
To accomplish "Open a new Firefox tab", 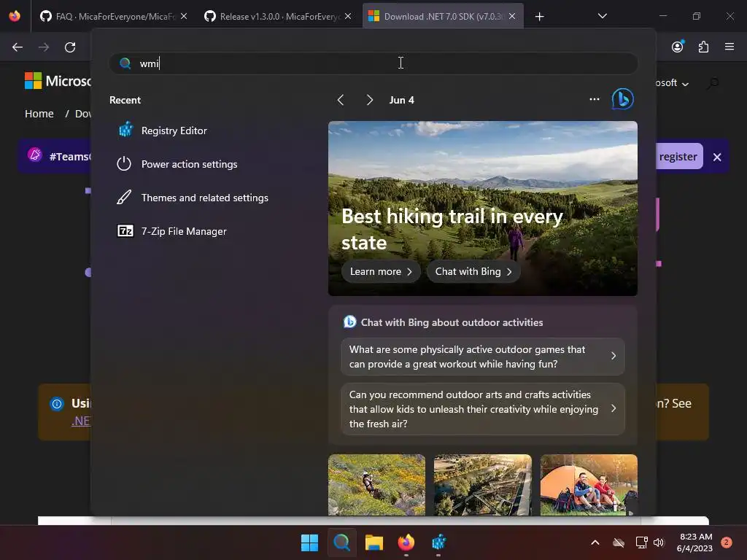I will click(539, 17).
